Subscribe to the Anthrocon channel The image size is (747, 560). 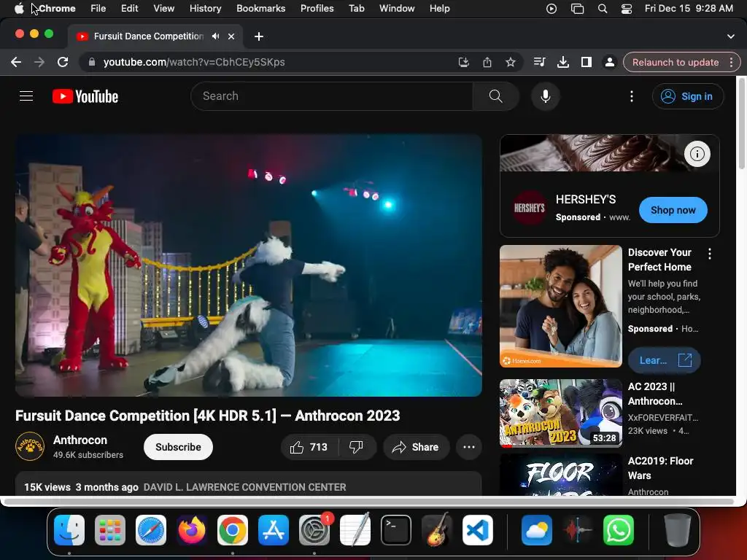(178, 447)
